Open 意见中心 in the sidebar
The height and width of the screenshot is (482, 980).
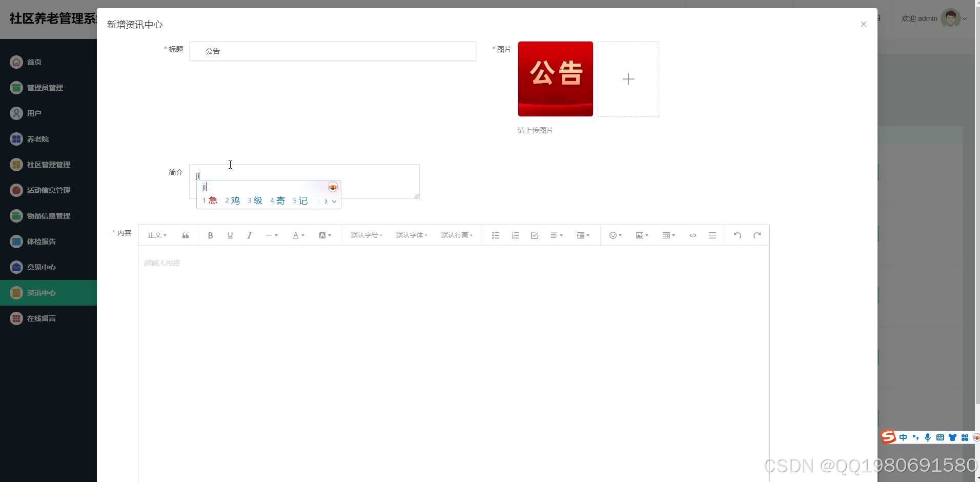coord(48,267)
